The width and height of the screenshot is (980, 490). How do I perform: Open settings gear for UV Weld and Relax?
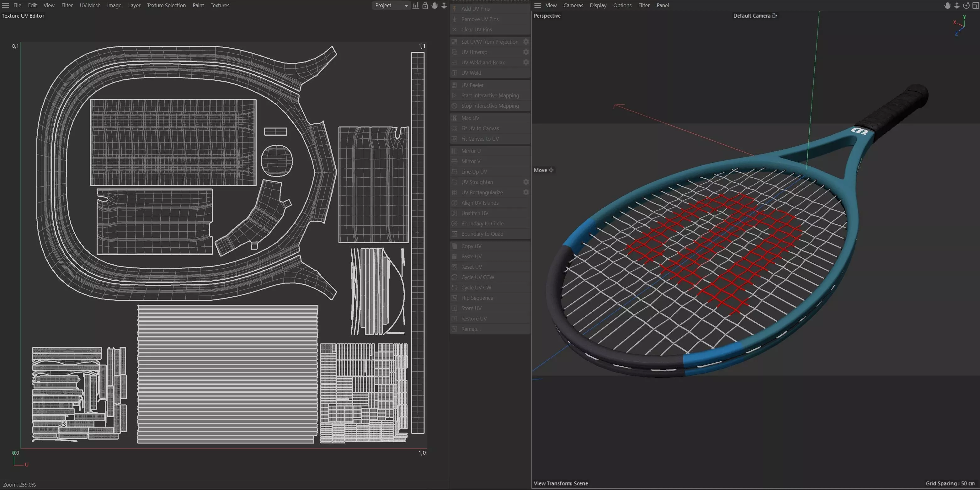526,62
